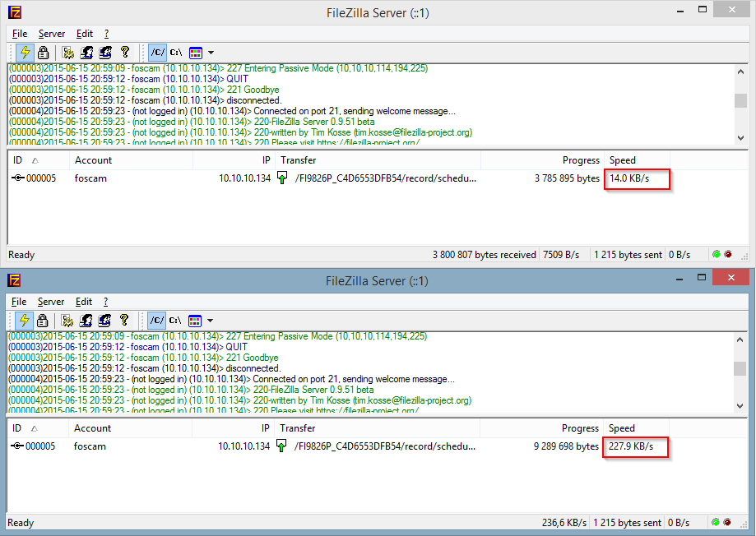Open the Groups dialog icon in bottom window

pos(104,320)
